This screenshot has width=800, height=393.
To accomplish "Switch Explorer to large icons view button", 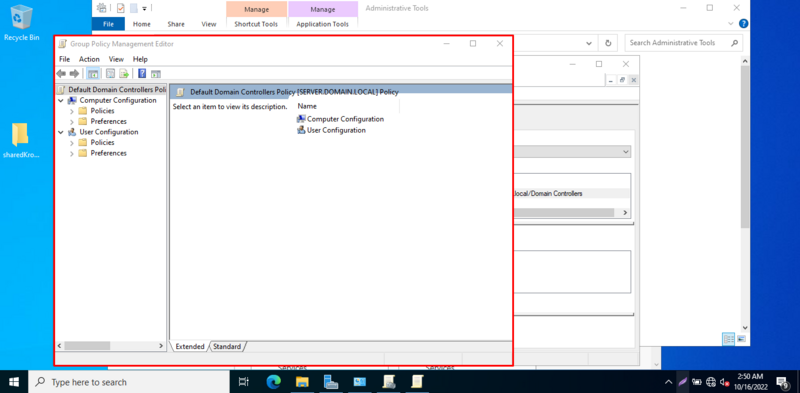I will [741, 338].
